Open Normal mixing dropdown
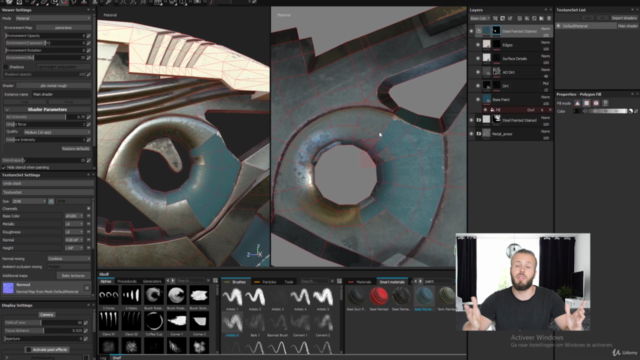 (69, 259)
